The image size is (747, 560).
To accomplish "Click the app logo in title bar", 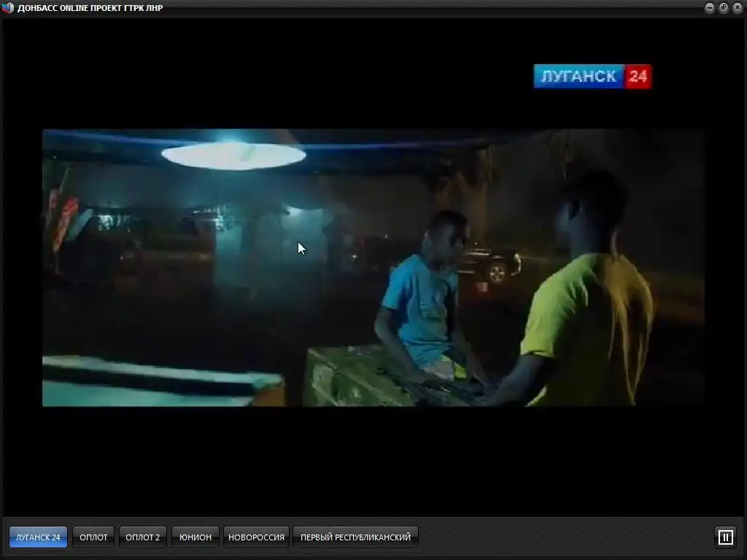I will [x=8, y=7].
